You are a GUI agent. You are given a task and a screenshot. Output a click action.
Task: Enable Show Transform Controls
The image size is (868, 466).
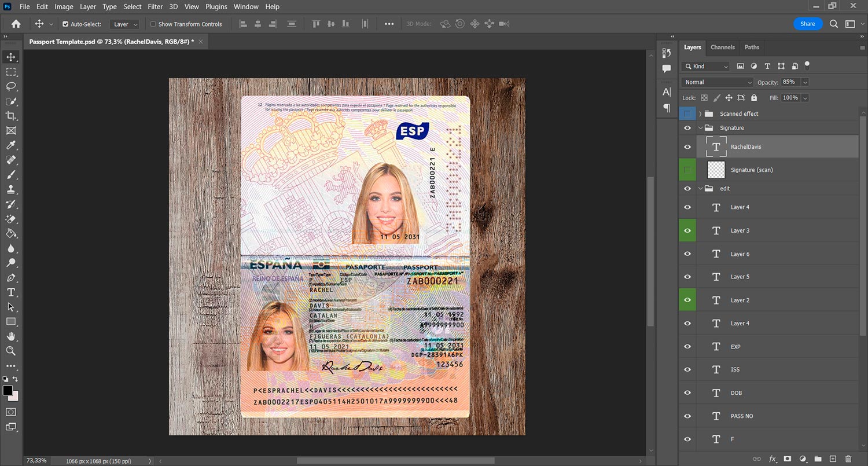[153, 24]
